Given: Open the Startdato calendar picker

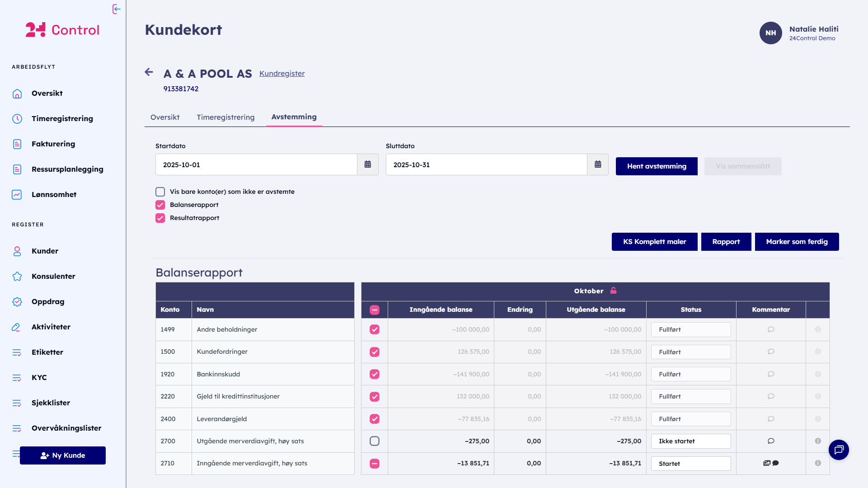Looking at the screenshot, I should pos(367,164).
